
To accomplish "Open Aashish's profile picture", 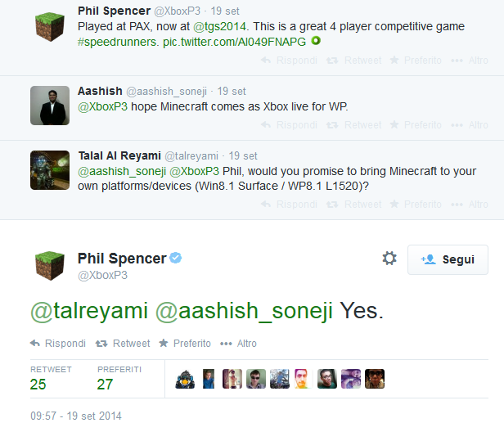I will click(x=50, y=105).
